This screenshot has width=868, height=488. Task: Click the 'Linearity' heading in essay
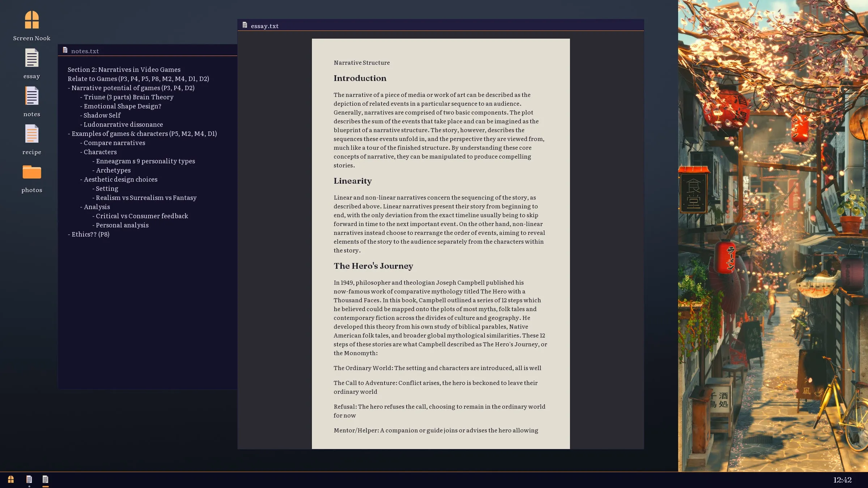click(353, 181)
